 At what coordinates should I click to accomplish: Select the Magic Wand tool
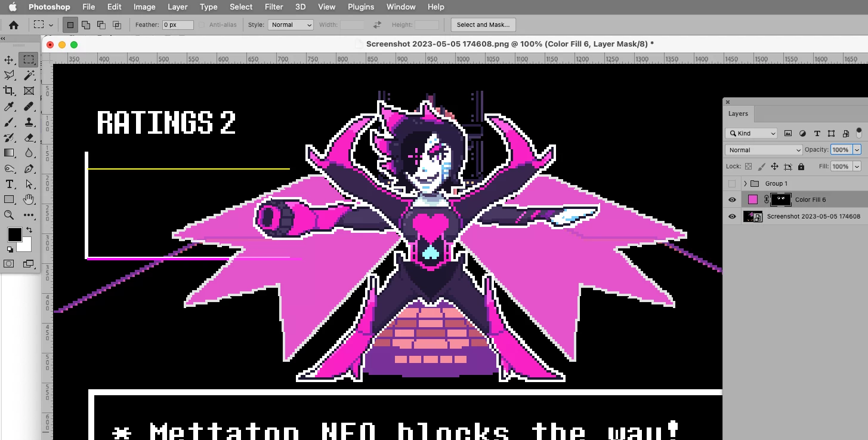pos(29,75)
